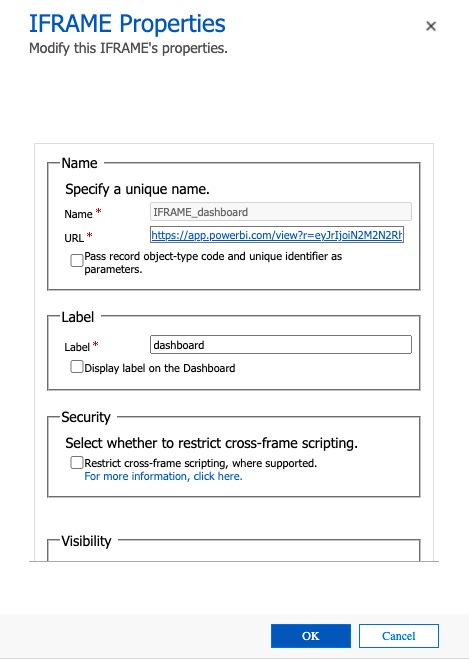Check Restrict cross-frame scripting option
469x659 pixels.
[76, 463]
